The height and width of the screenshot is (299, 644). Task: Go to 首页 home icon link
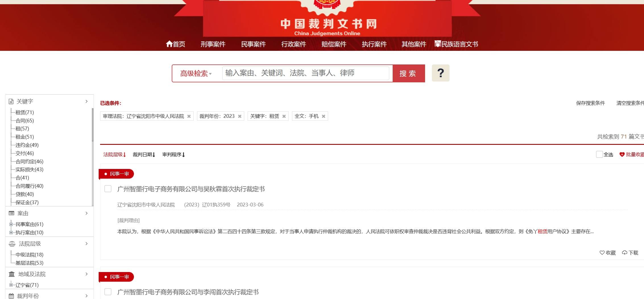[175, 44]
